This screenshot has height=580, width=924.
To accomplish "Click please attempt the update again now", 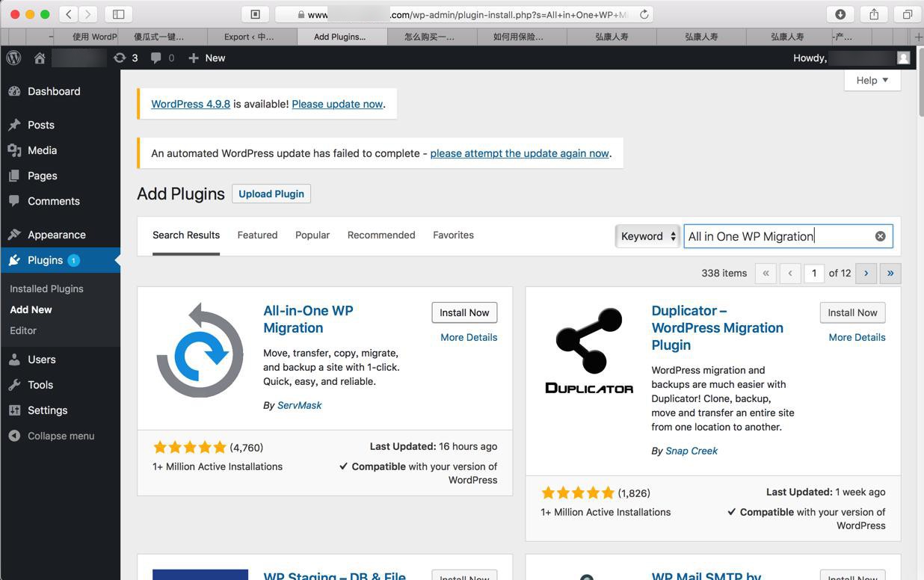I will 520,153.
